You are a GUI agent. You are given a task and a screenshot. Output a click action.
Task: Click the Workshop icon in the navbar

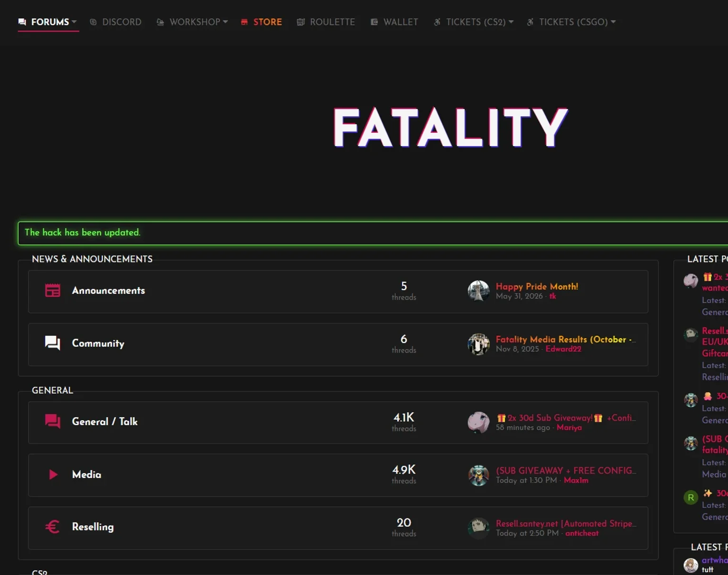click(160, 22)
